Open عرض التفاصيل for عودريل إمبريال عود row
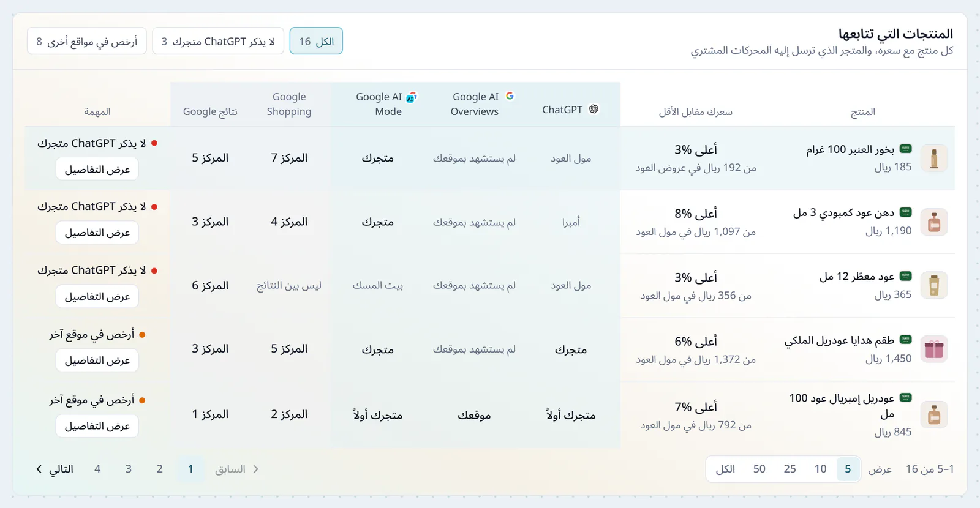The width and height of the screenshot is (980, 508). coord(97,426)
